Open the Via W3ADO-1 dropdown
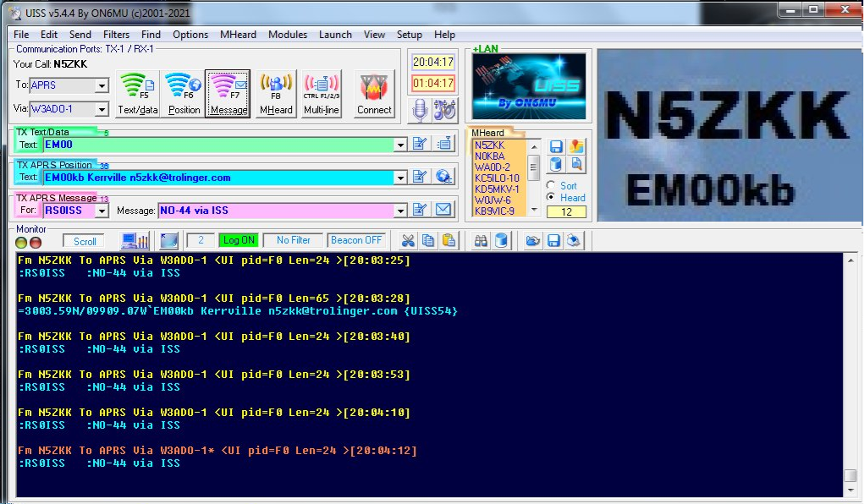 click(102, 109)
